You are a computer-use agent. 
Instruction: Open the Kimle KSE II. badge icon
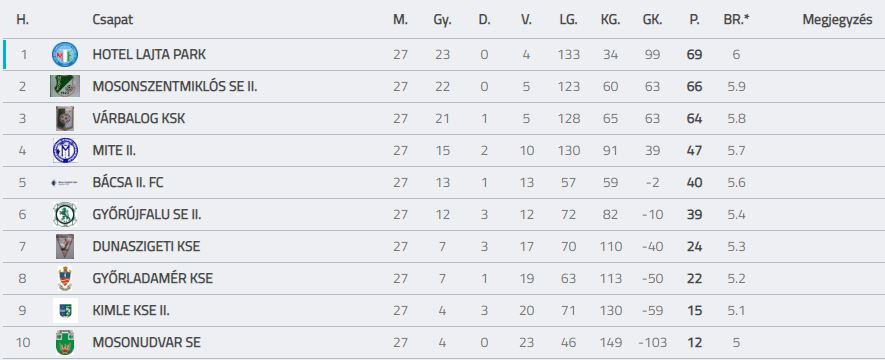(x=65, y=310)
